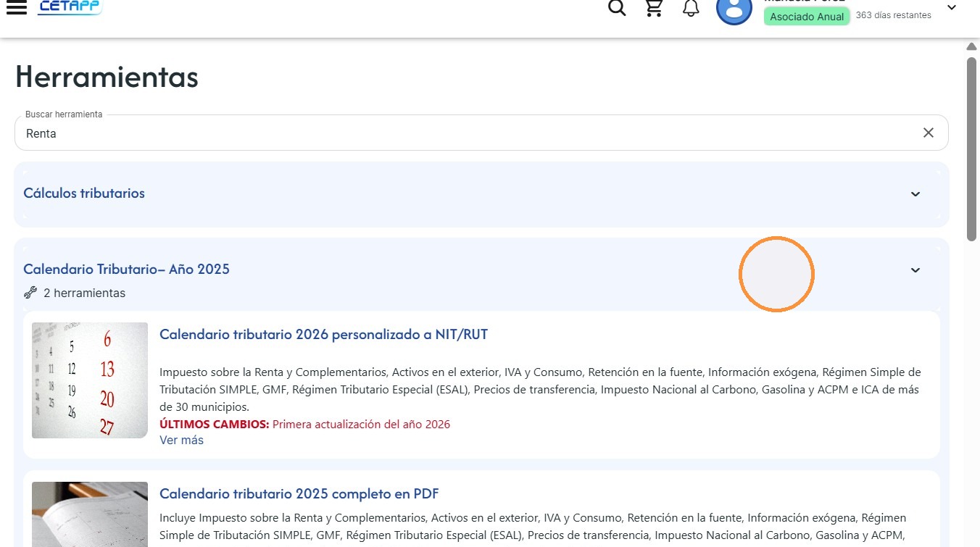Screen dimensions: 980x547
Task: Open the calendar thumbnail image
Action: point(90,380)
